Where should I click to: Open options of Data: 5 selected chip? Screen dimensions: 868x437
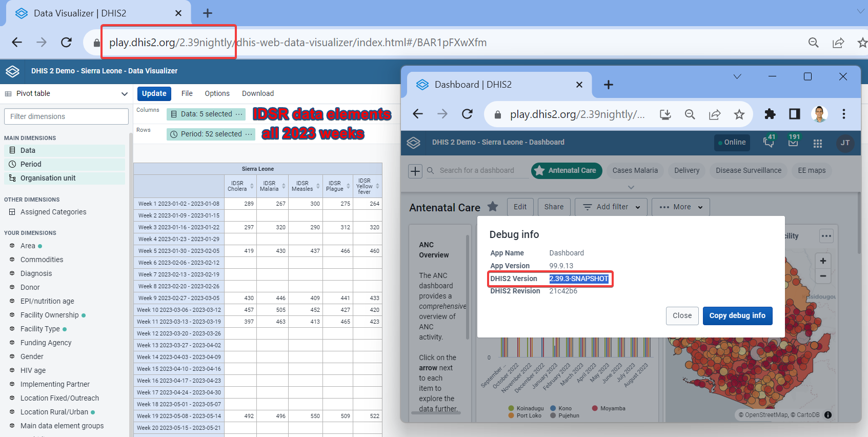pyautogui.click(x=239, y=114)
